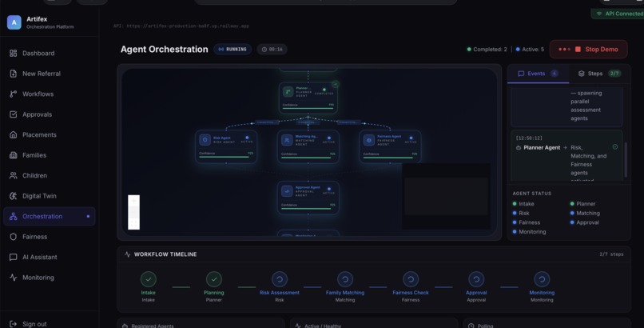Viewport: 644px width, 328px height.
Task: Select the Risk Agent node icon
Action: coord(205,140)
